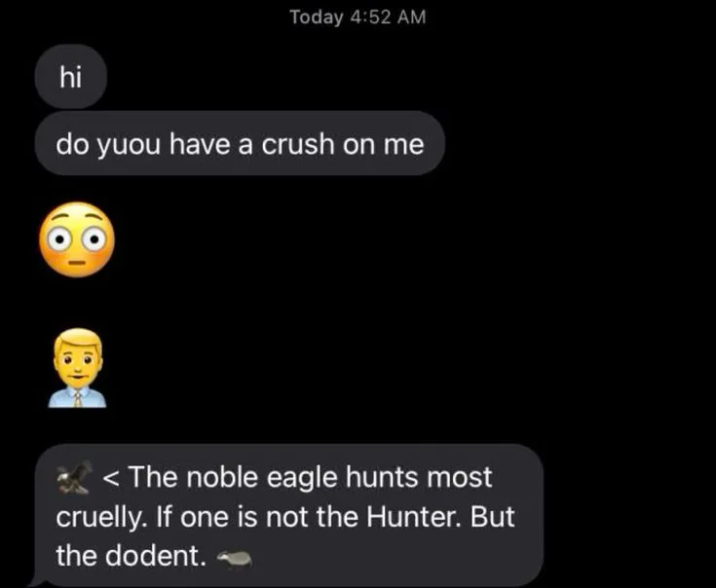Click the word "cruelly." in the last message
Viewport: 716px width, 588px height.
click(x=101, y=519)
